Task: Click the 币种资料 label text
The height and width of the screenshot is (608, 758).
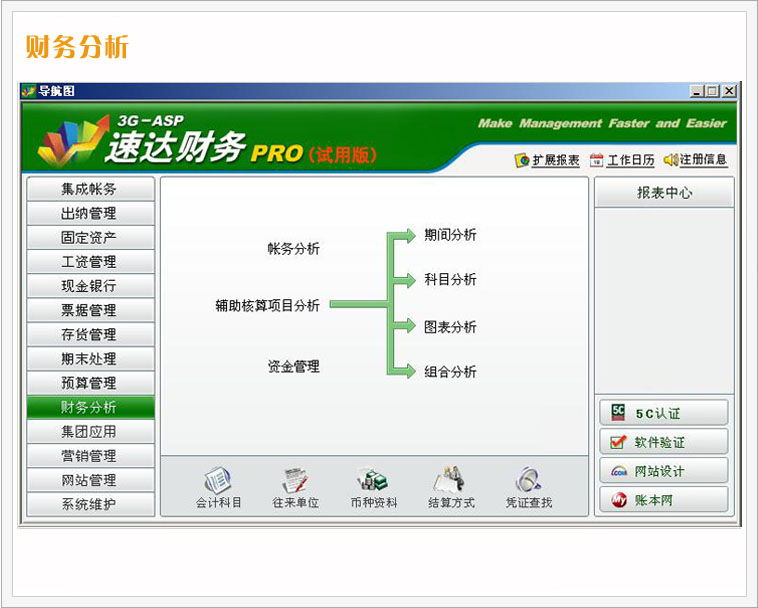Action: pos(374,503)
